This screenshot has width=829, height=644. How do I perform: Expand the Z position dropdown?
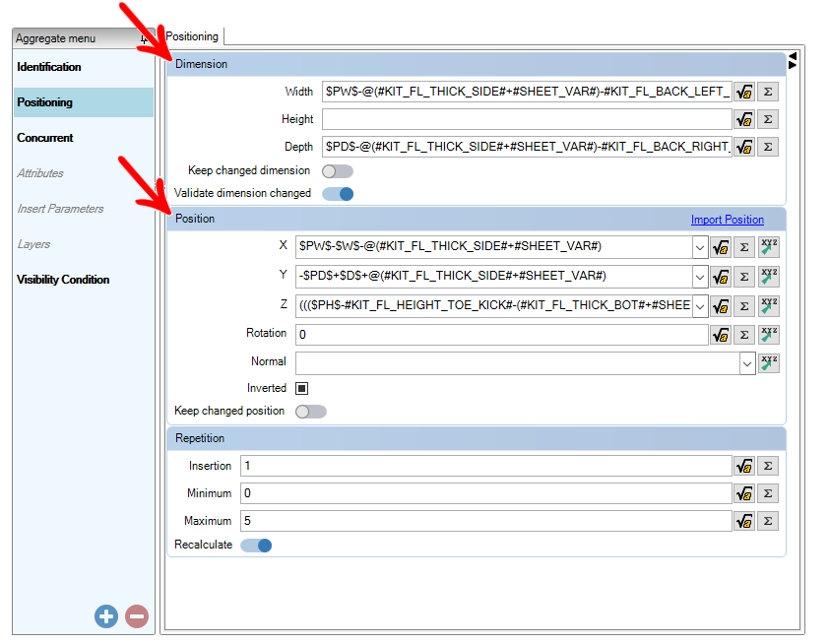coord(700,306)
